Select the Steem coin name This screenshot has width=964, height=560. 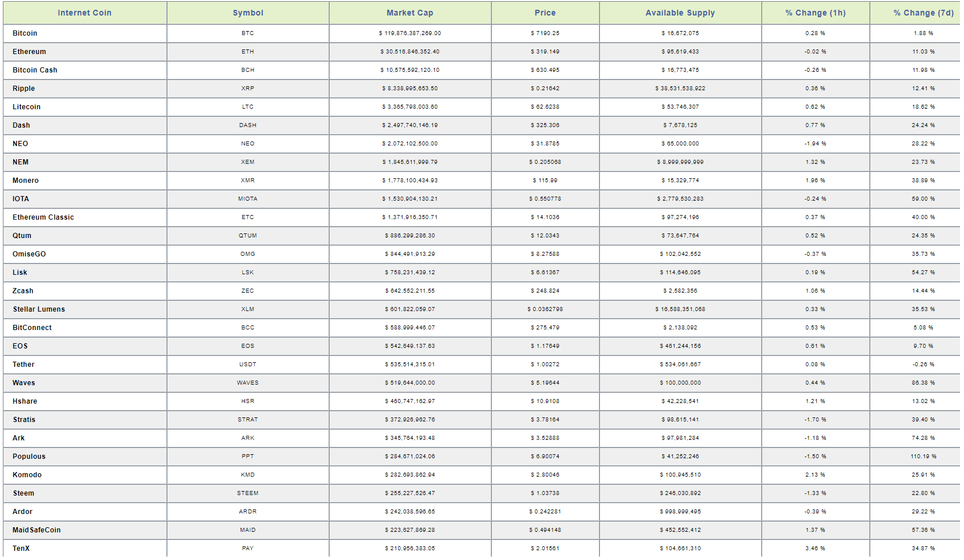coord(24,493)
